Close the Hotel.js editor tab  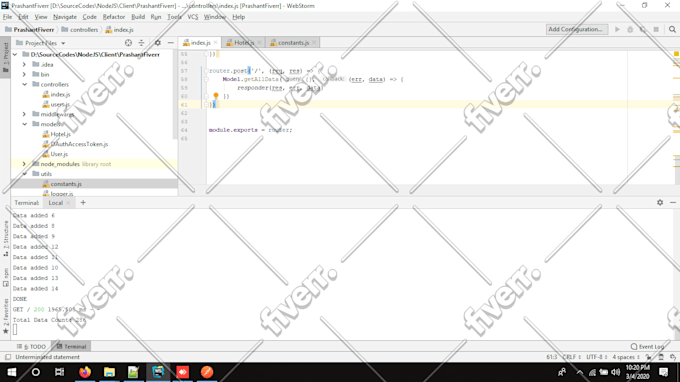259,42
